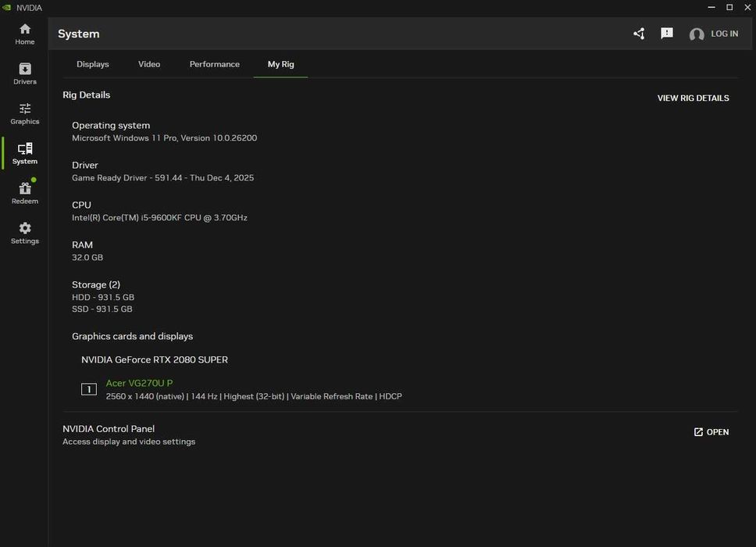756x547 pixels.
Task: Open the Graphics settings sidebar icon
Action: click(x=24, y=113)
